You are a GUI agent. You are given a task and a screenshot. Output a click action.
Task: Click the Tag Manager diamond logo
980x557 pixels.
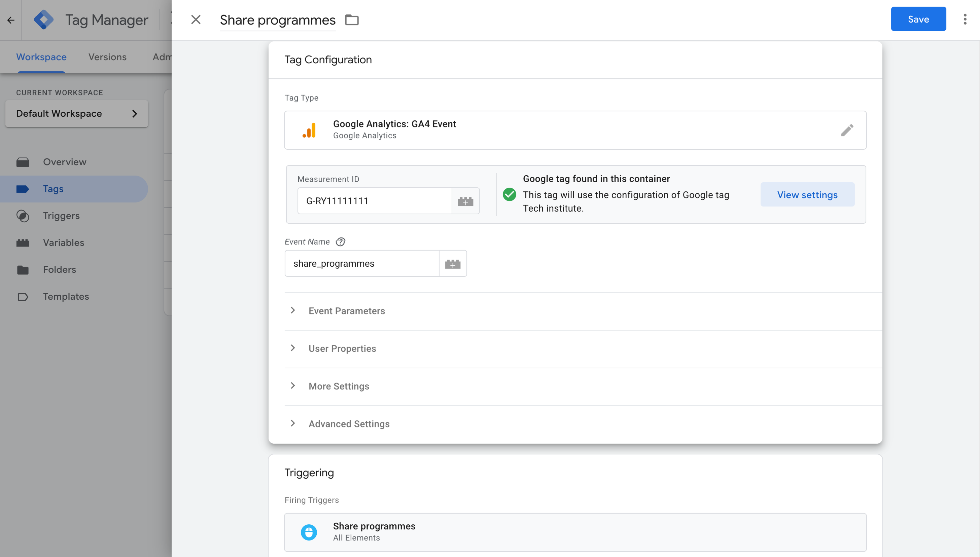pos(44,20)
